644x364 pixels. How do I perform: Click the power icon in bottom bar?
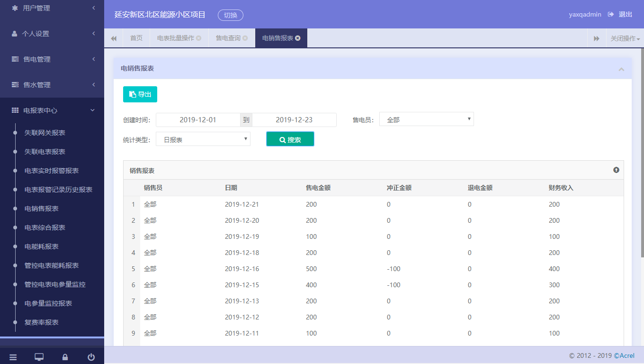pyautogui.click(x=91, y=357)
